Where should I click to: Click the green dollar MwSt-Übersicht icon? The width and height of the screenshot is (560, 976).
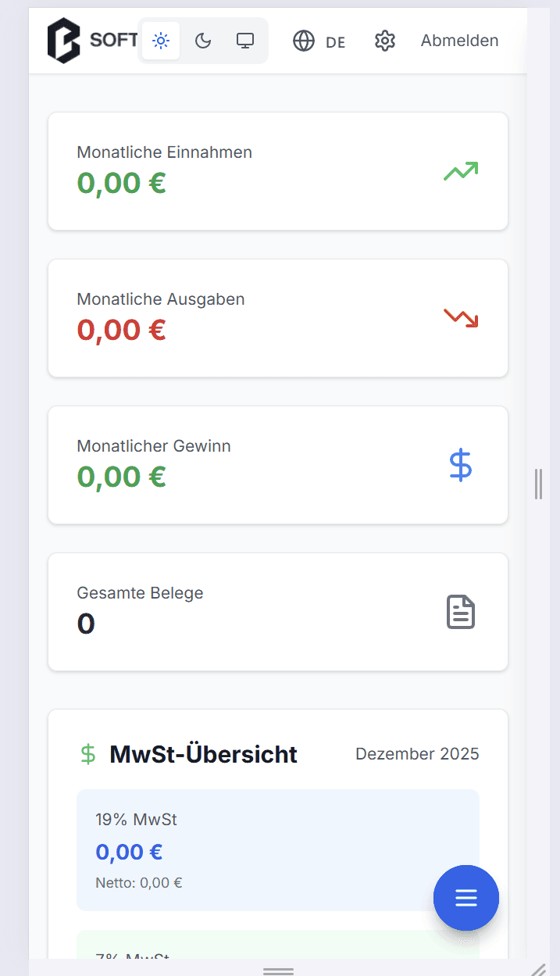tap(88, 754)
